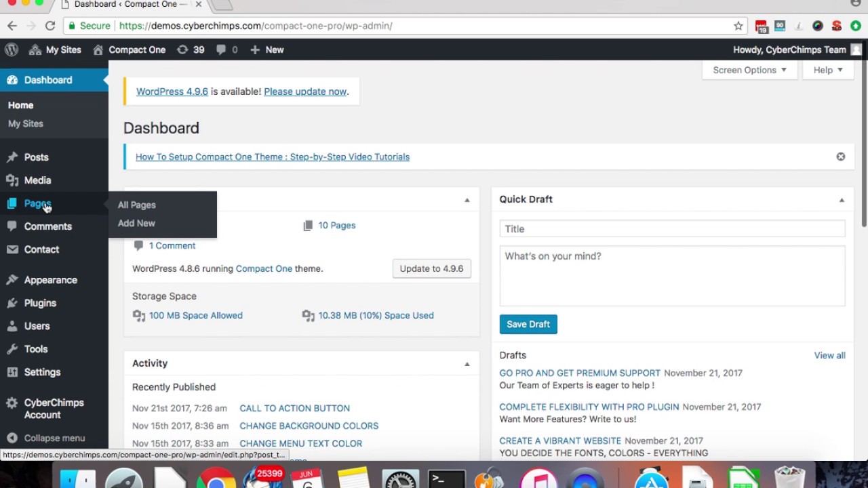Click the What's on your mind textarea
The height and width of the screenshot is (488, 868).
(672, 276)
